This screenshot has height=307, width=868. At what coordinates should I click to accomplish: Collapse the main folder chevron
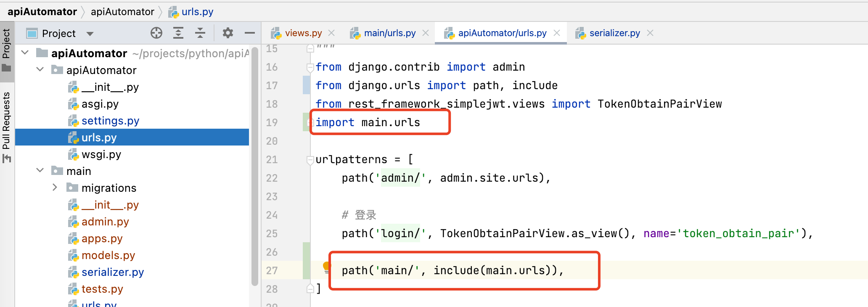[40, 171]
